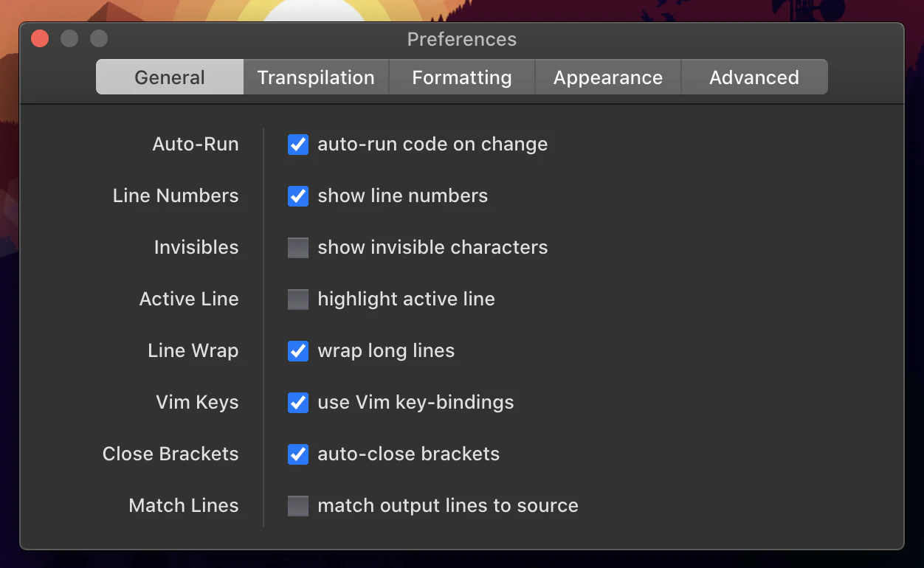Select the Formatting tab
Image resolution: width=924 pixels, height=568 pixels.
click(462, 77)
